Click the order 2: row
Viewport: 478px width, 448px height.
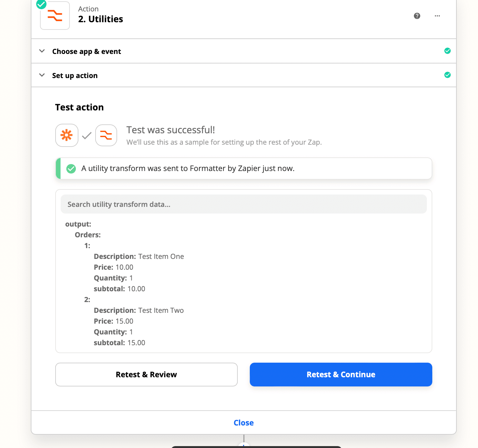tap(87, 300)
